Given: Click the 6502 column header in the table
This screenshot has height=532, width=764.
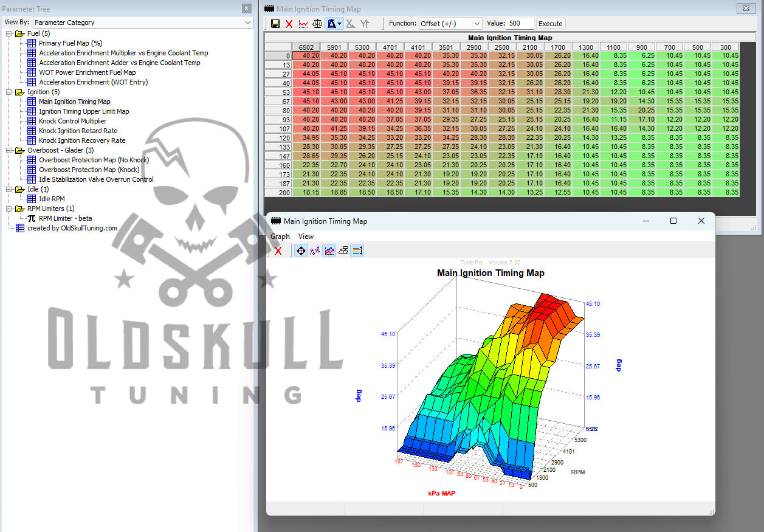Looking at the screenshot, I should (306, 47).
